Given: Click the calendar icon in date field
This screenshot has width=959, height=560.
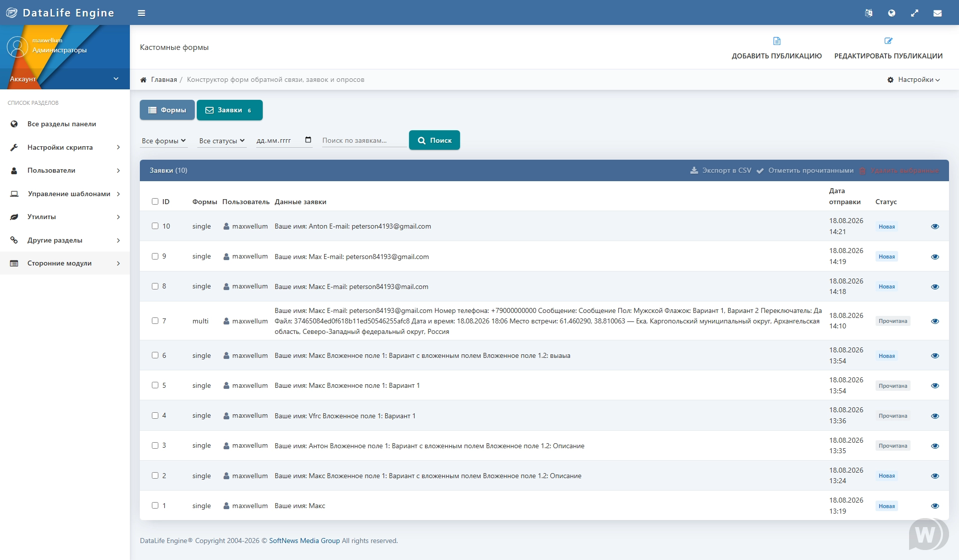Looking at the screenshot, I should point(308,140).
